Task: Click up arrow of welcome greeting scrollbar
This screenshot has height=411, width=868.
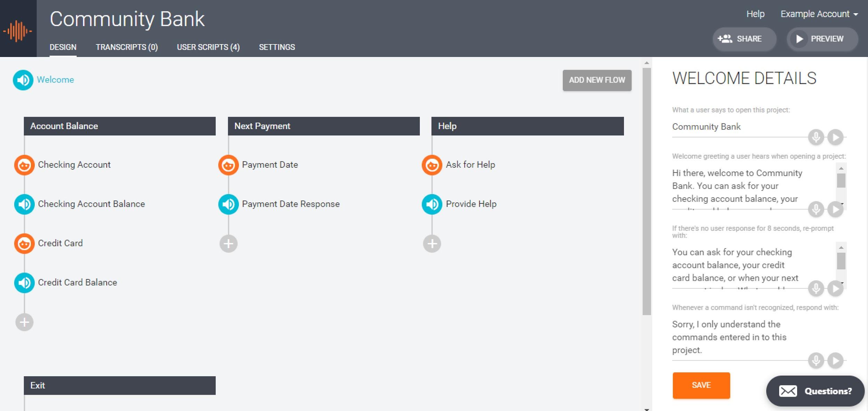Action: tap(841, 168)
